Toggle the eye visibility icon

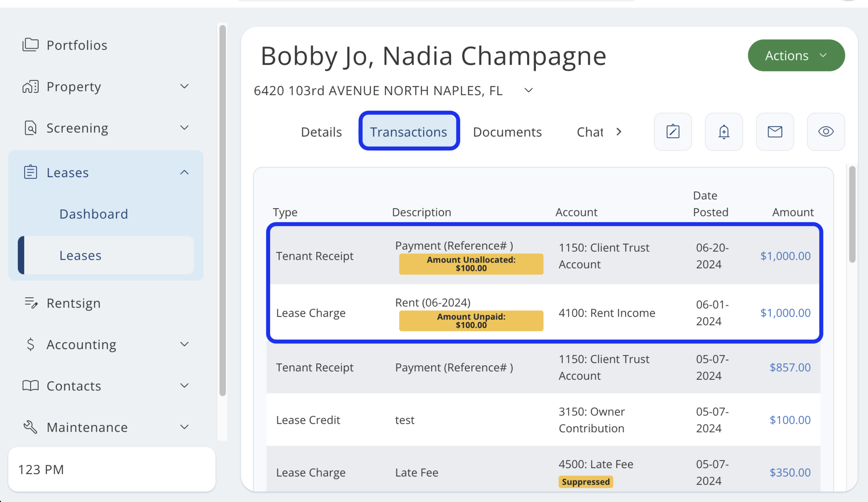pyautogui.click(x=826, y=132)
